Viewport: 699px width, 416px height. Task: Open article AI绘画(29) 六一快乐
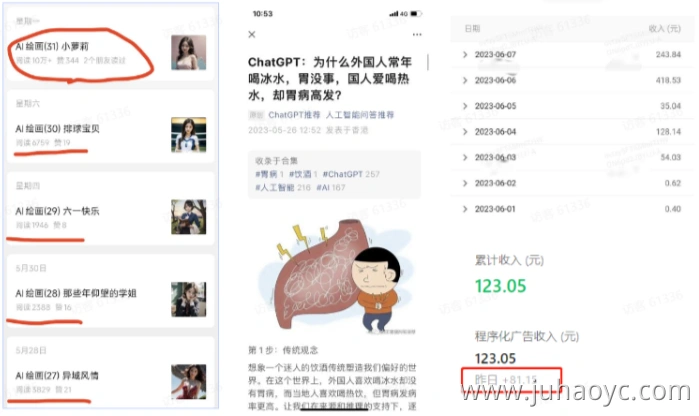[x=58, y=211]
